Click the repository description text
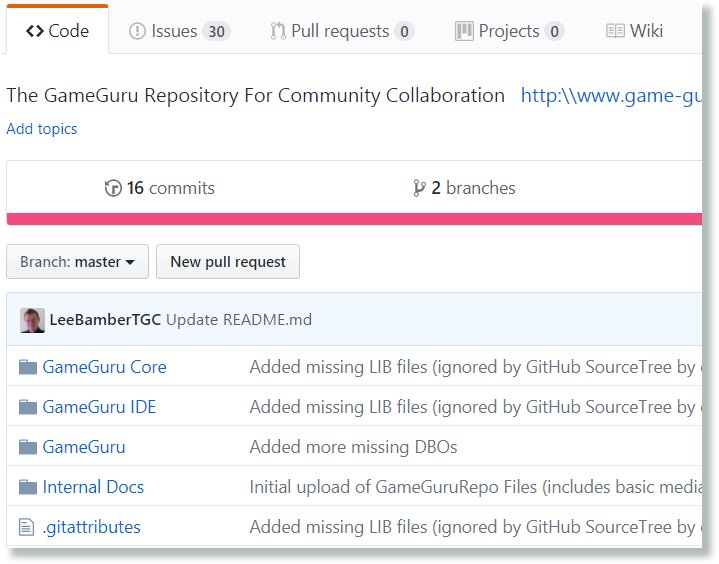Viewport: 719px width, 564px height. [256, 95]
